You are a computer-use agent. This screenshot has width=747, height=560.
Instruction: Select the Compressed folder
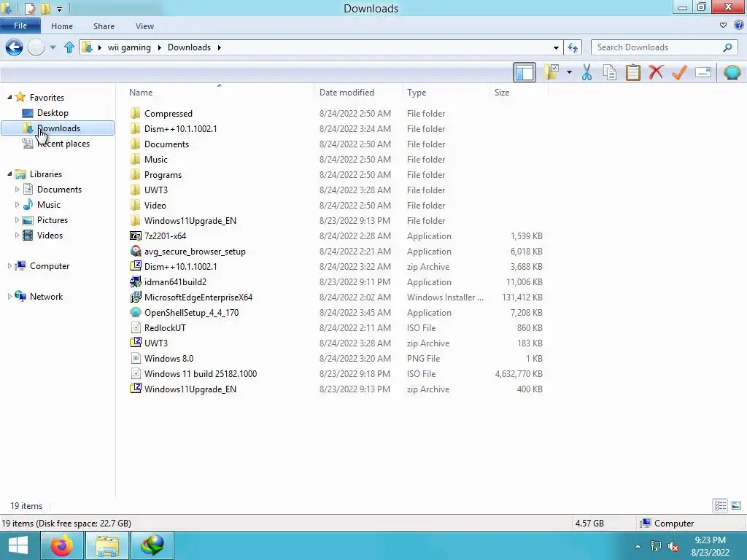pos(169,113)
